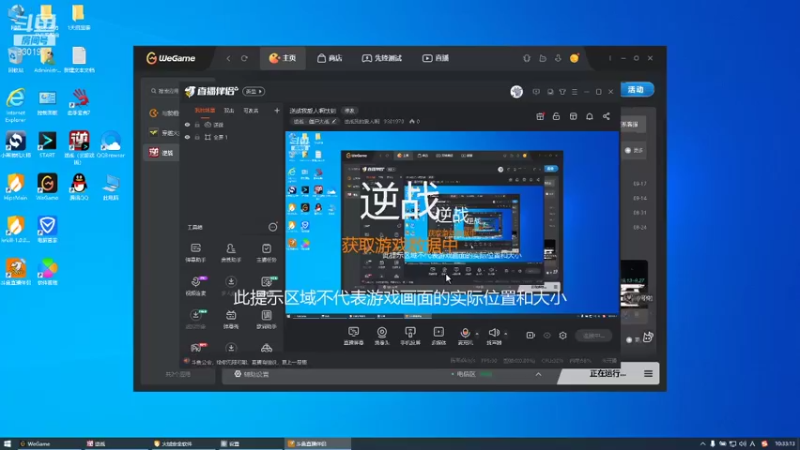Click the 正在运行 button
Viewport: 800px width, 450px height.
[x=607, y=373]
